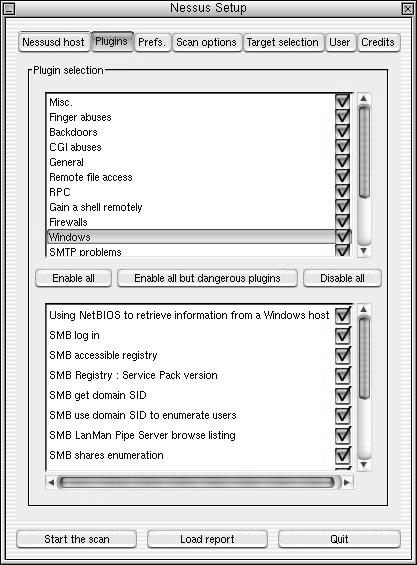The width and height of the screenshot is (417, 565).
Task: Click the plugin list vertical scrollbar thumb
Action: [x=364, y=357]
